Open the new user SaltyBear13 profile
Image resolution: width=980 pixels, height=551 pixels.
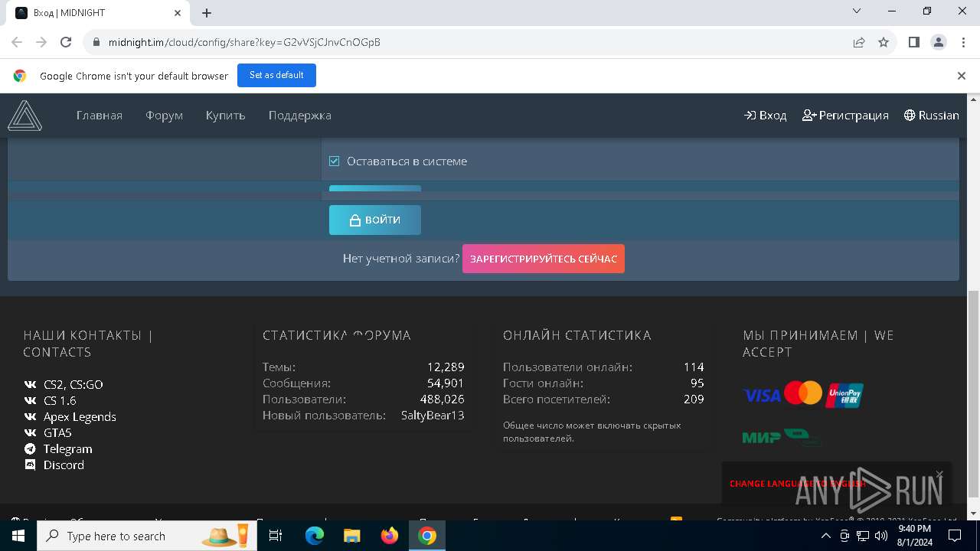point(433,416)
